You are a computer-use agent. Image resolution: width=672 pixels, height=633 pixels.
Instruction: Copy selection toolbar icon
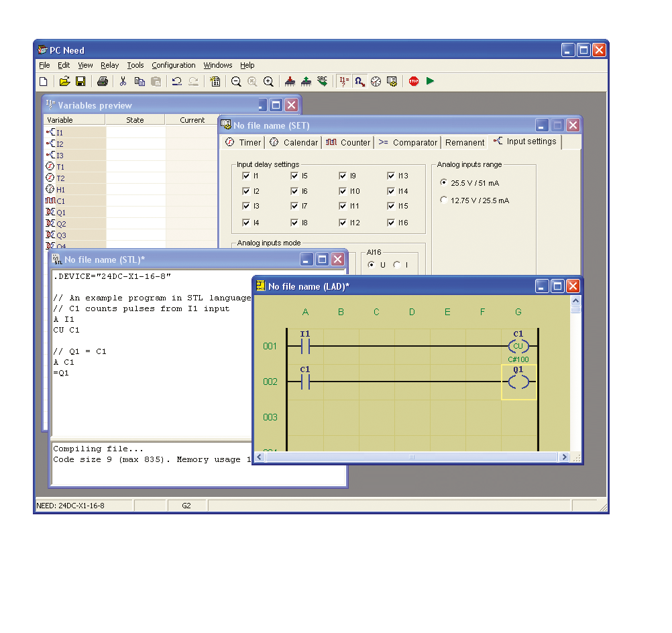(x=139, y=81)
